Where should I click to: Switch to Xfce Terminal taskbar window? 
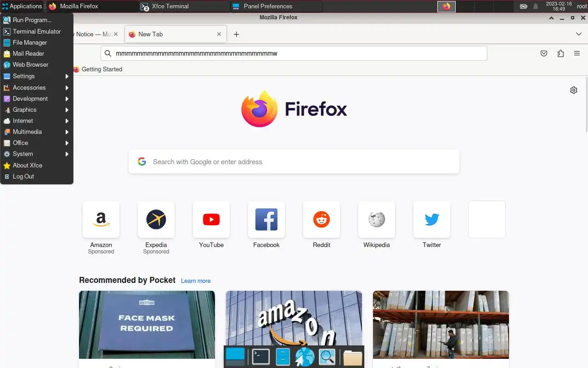184,6
